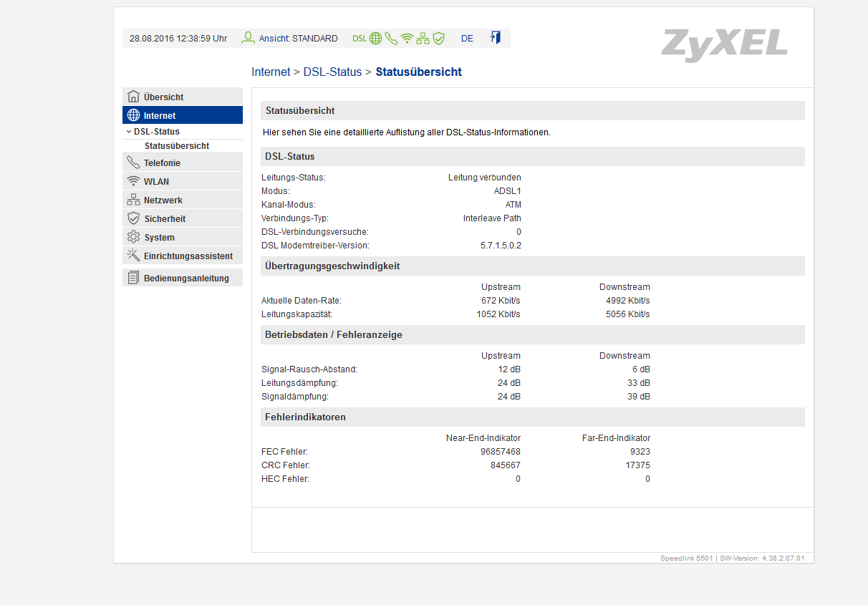
Task: Click the security shield status icon in header
Action: [438, 39]
